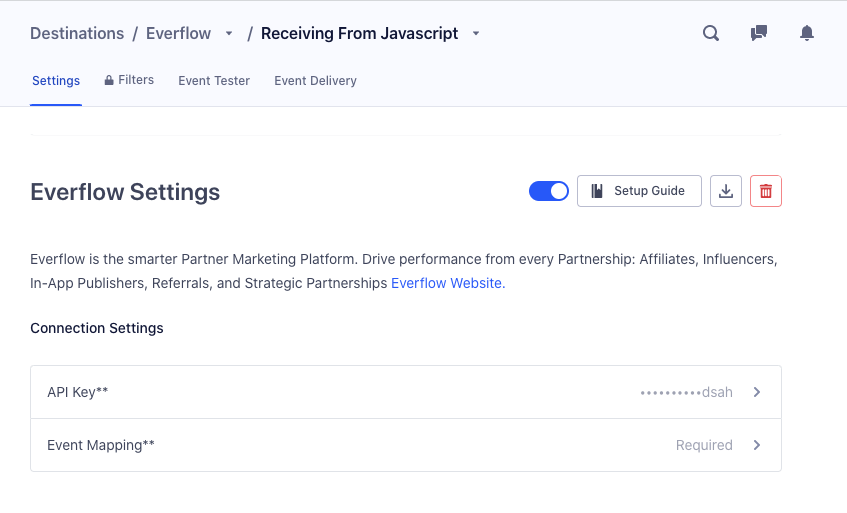
Task: Toggle the Everflow destination enable switch
Action: pos(548,191)
